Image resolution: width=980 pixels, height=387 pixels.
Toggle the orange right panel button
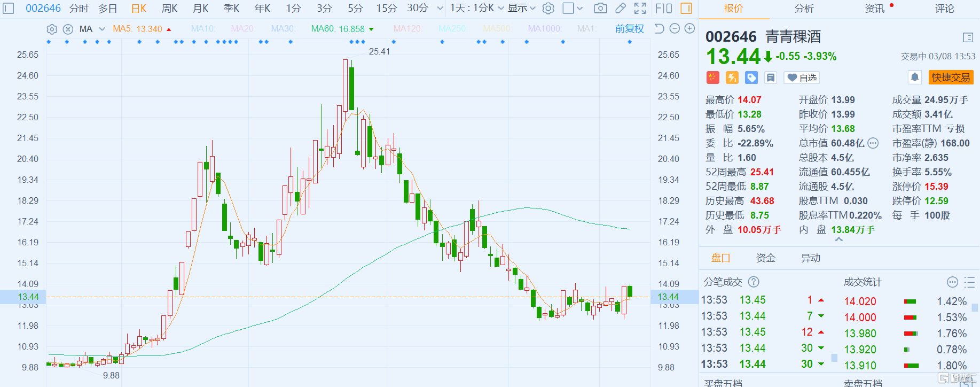click(686, 8)
